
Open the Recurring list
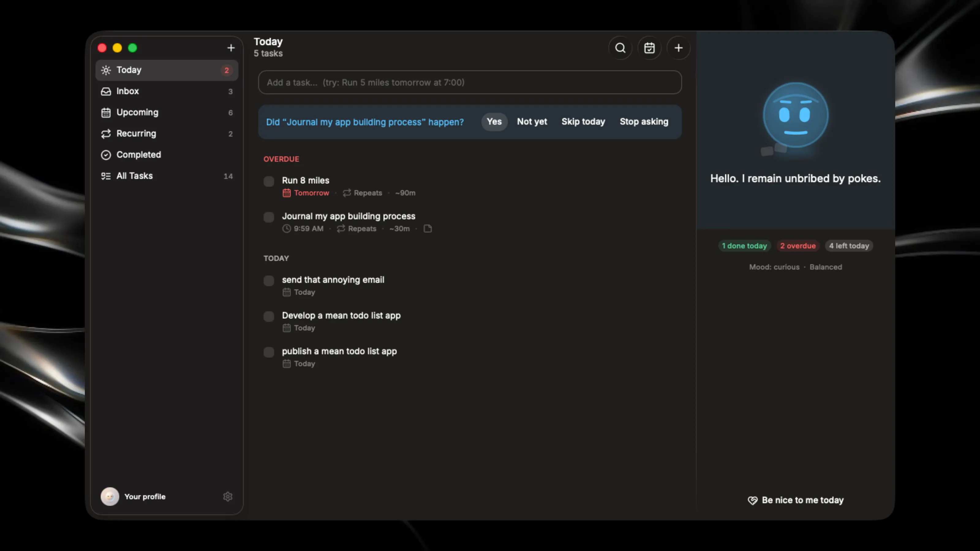pyautogui.click(x=167, y=133)
